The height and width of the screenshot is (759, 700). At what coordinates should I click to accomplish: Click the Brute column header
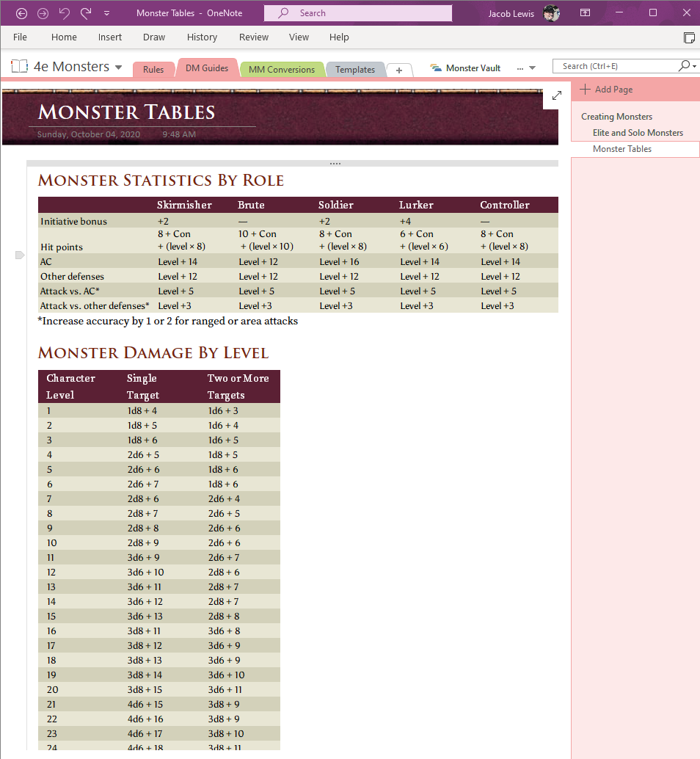tap(251, 205)
